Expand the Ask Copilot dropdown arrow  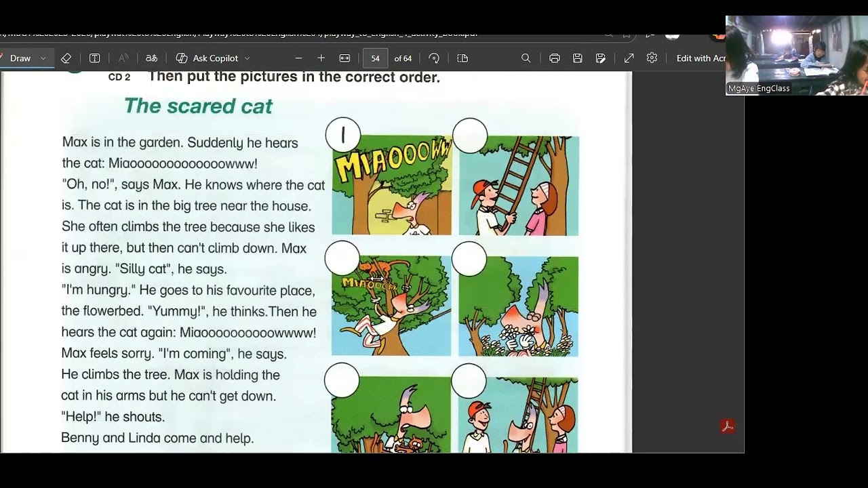click(247, 58)
